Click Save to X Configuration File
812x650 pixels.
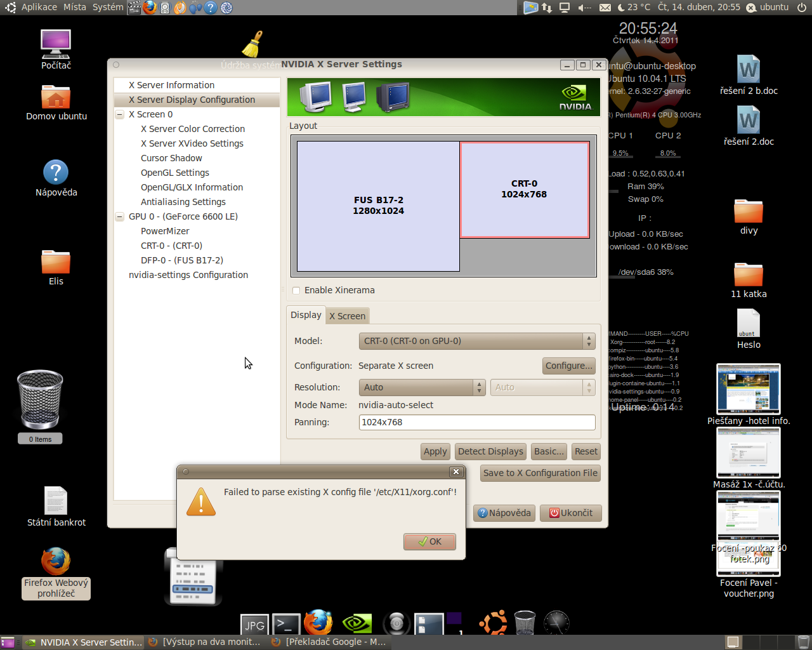(x=540, y=473)
